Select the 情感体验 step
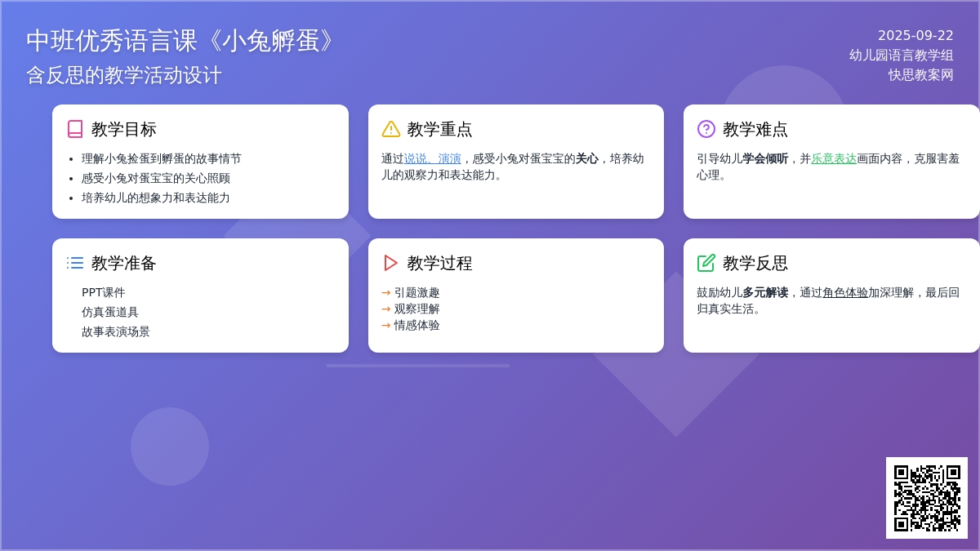 [416, 325]
